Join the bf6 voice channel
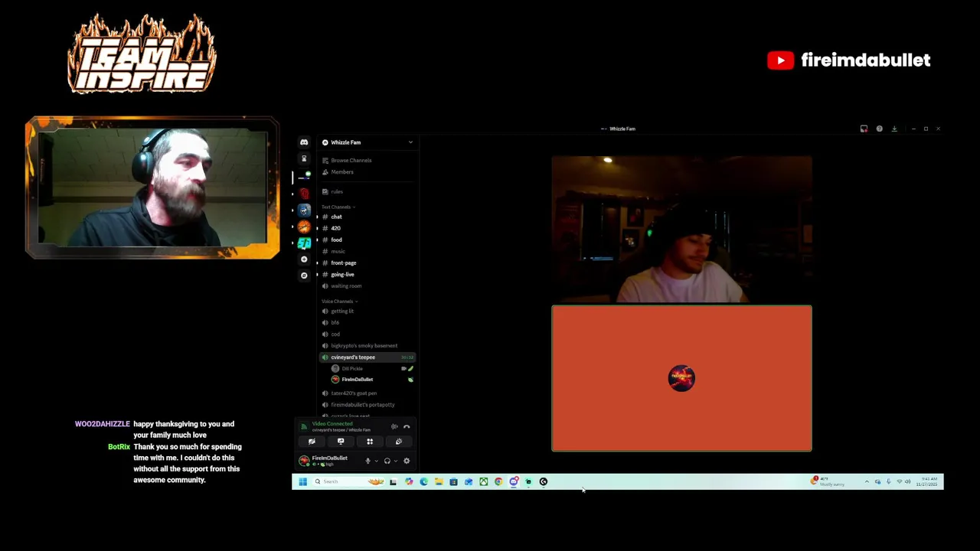The height and width of the screenshot is (551, 980). pos(367,322)
